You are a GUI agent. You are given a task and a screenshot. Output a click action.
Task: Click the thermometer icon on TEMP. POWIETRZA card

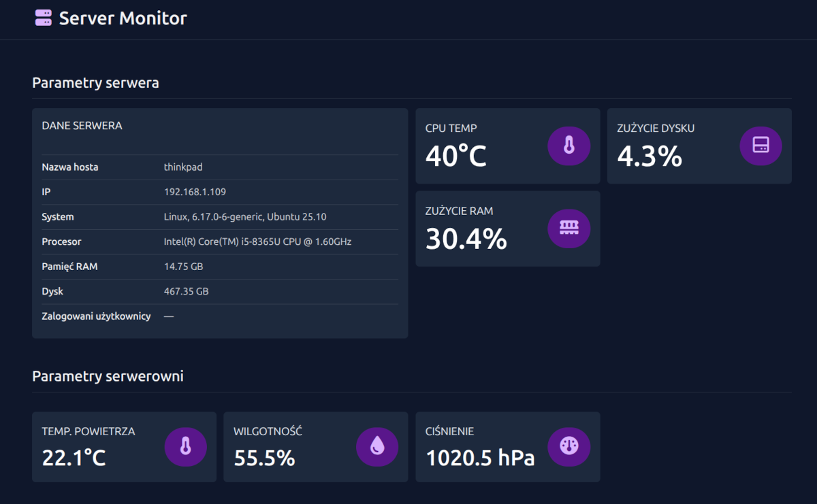185,446
